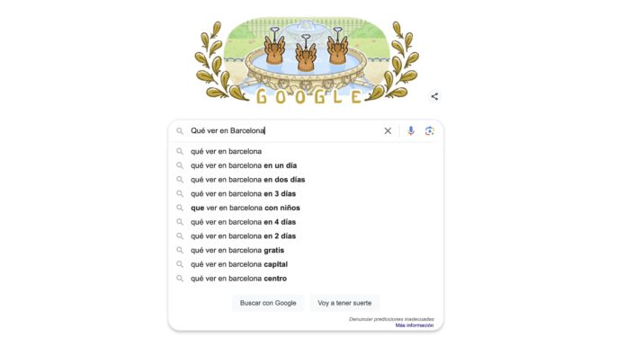This screenshot has height=364, width=626.
Task: Share the Google Doodle via share icon
Action: coord(434,96)
